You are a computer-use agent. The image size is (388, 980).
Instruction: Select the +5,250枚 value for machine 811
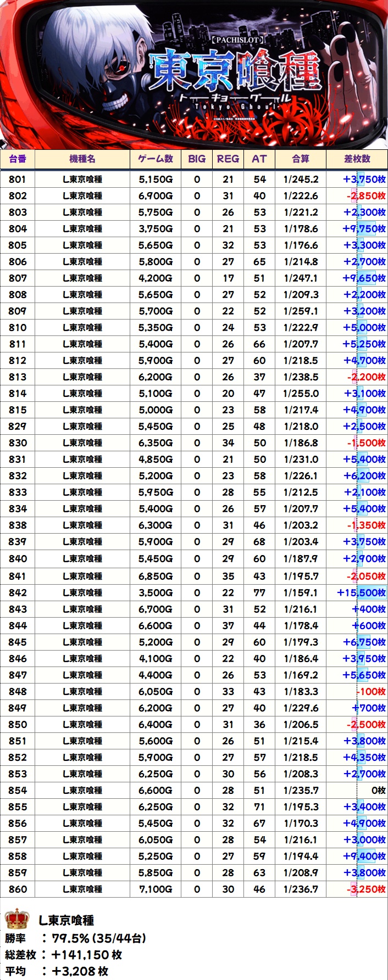coord(364,344)
